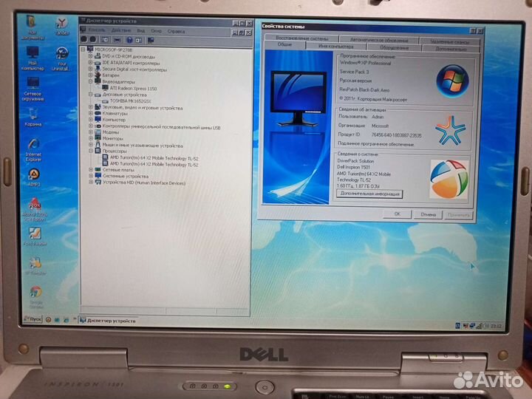This screenshot has width=532, height=399.
Task: Click the Windows XP Professional text
Action: point(365,63)
